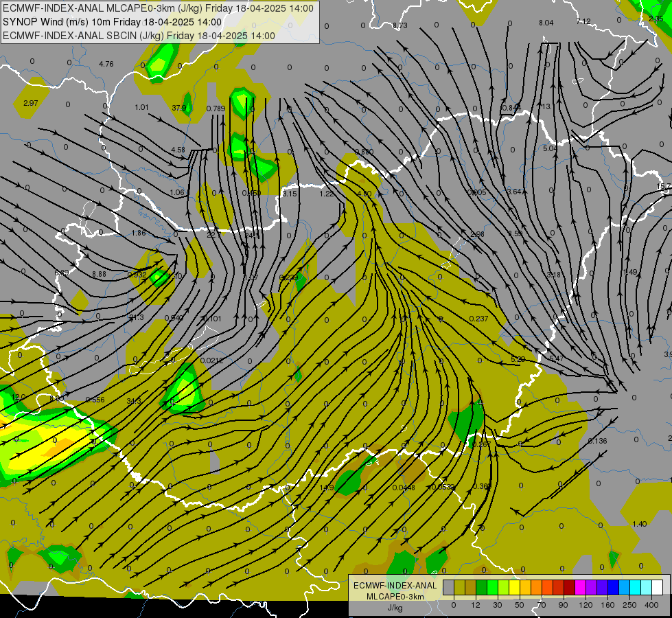Screen dimensions: 672x618
Task: Pick the magenta swatch in the color scale
Action: (x=580, y=587)
